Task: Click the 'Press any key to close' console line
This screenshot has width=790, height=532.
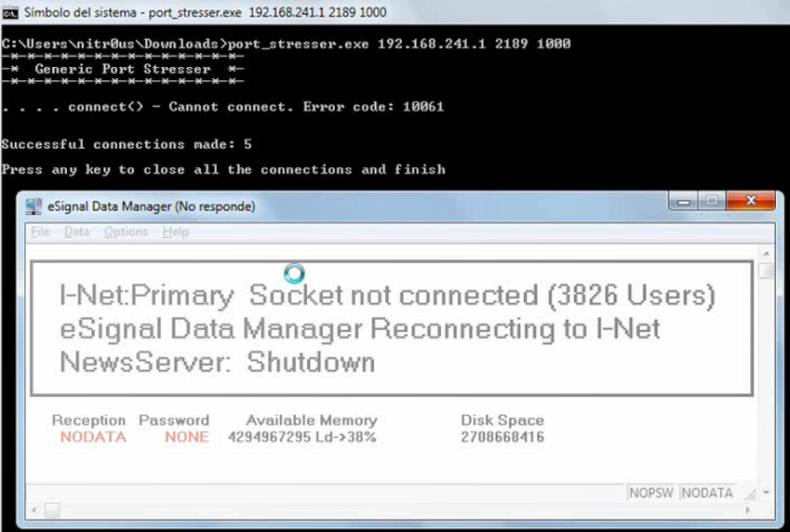Action: 223,170
